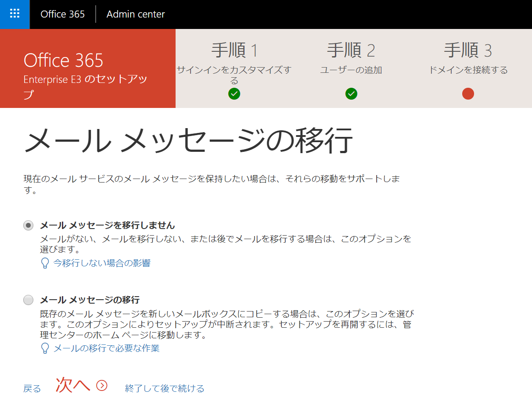The image size is (532, 412).
Task: Go to the 手順 1 step heading
Action: pos(234,50)
